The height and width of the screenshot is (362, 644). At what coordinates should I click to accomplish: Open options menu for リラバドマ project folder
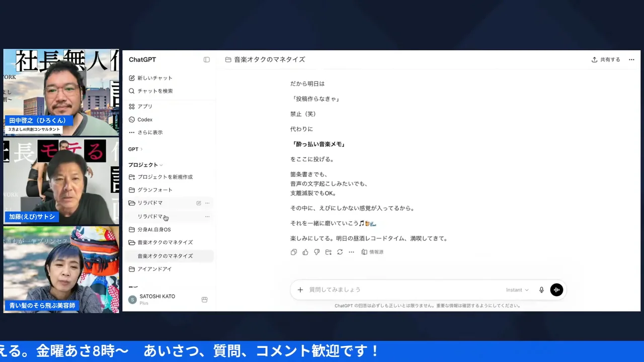point(207,203)
